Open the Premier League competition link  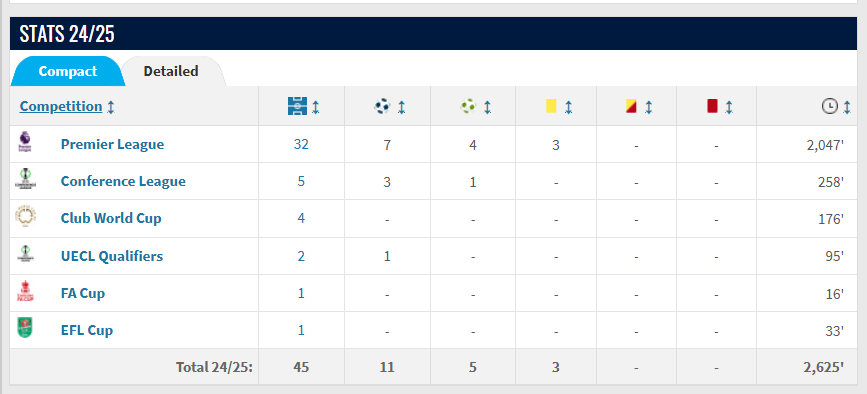point(112,144)
